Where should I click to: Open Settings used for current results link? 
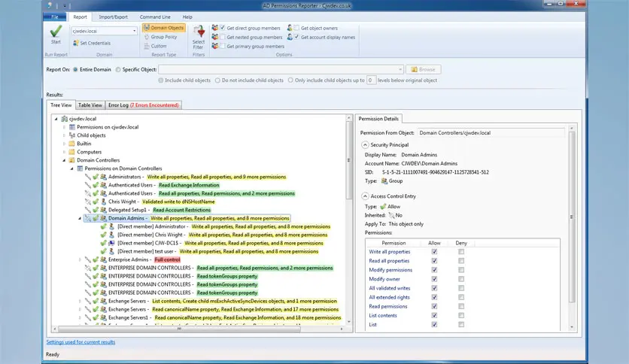tap(81, 342)
